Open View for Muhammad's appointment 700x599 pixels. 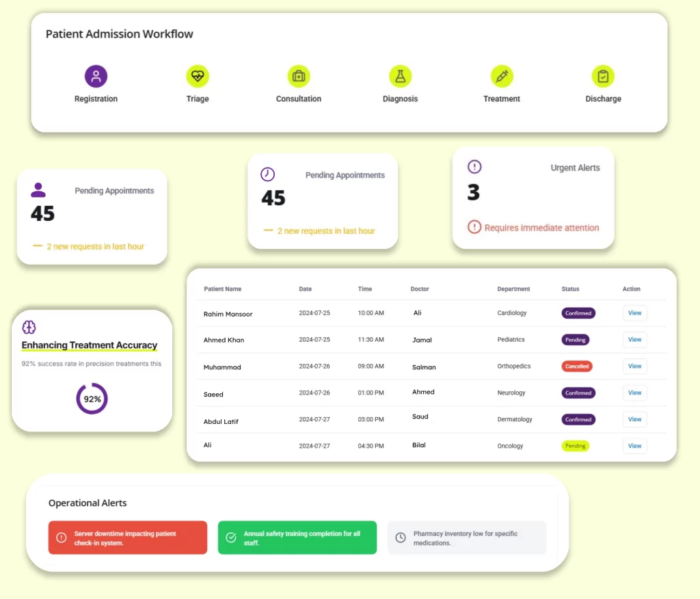634,367
